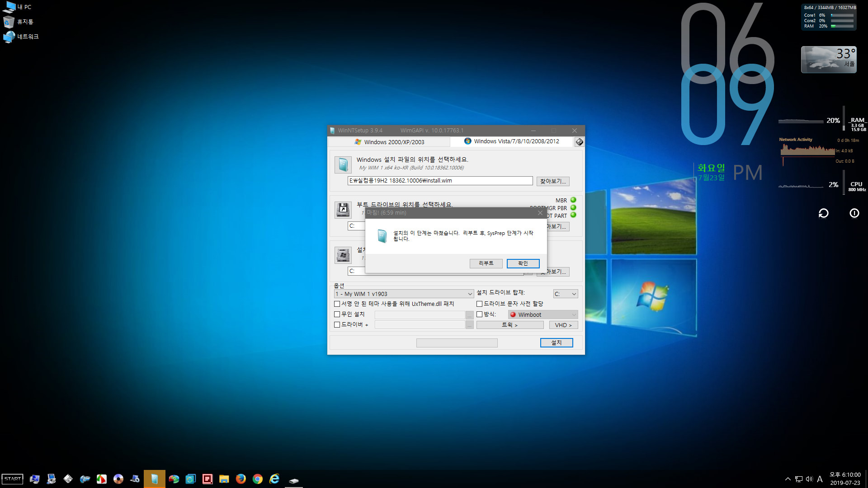Switch to Windows 2000/XP/2003 tab
868x488 pixels.
click(389, 142)
